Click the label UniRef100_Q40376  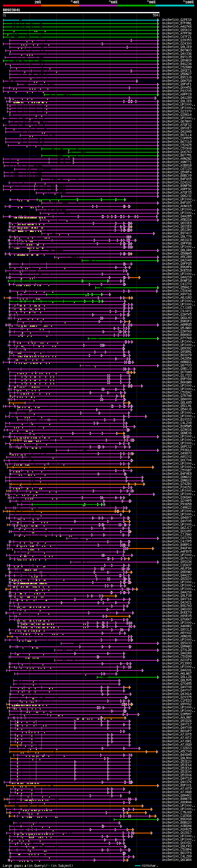pos(177,782)
